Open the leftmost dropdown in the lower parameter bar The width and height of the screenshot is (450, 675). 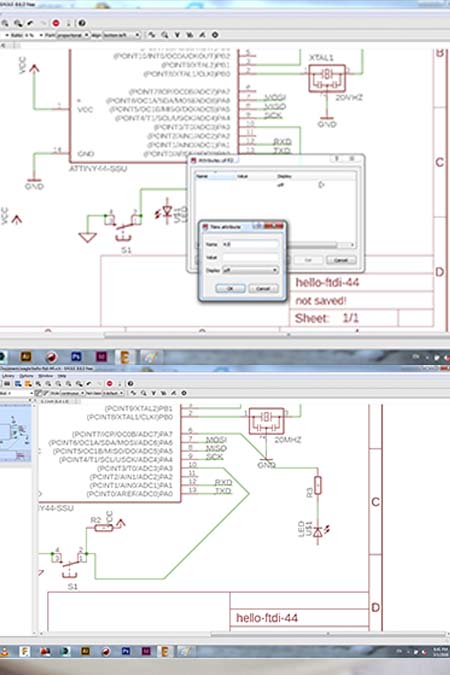coord(16,393)
